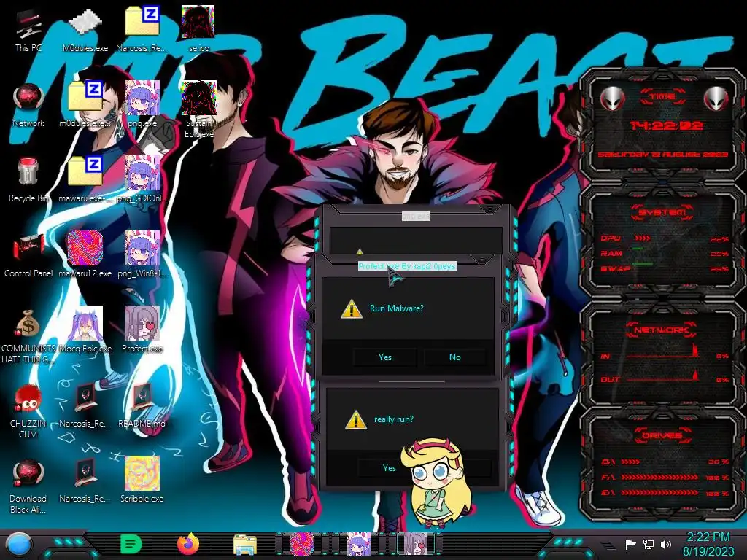This screenshot has width=747, height=560.
Task: Select the mawaru1.2.exe desktop icon
Action: (85, 255)
